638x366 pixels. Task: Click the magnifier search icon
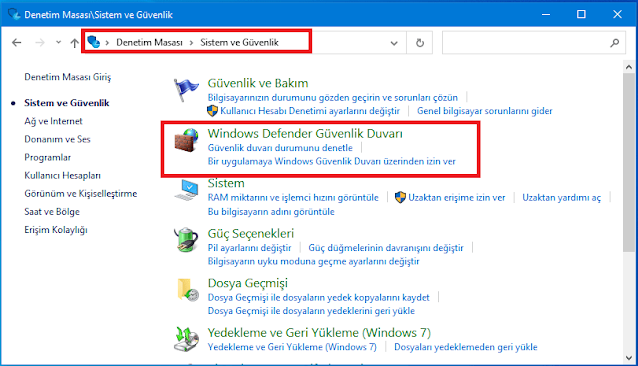coord(615,42)
